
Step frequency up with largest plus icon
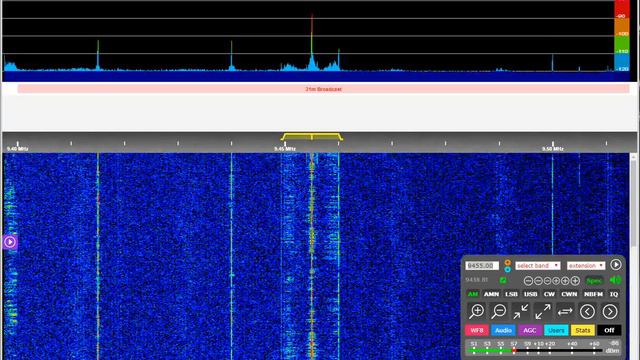[x=575, y=281]
